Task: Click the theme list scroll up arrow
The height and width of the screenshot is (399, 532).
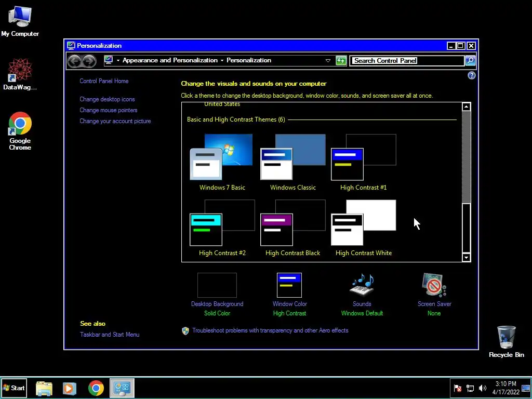Action: [x=466, y=107]
